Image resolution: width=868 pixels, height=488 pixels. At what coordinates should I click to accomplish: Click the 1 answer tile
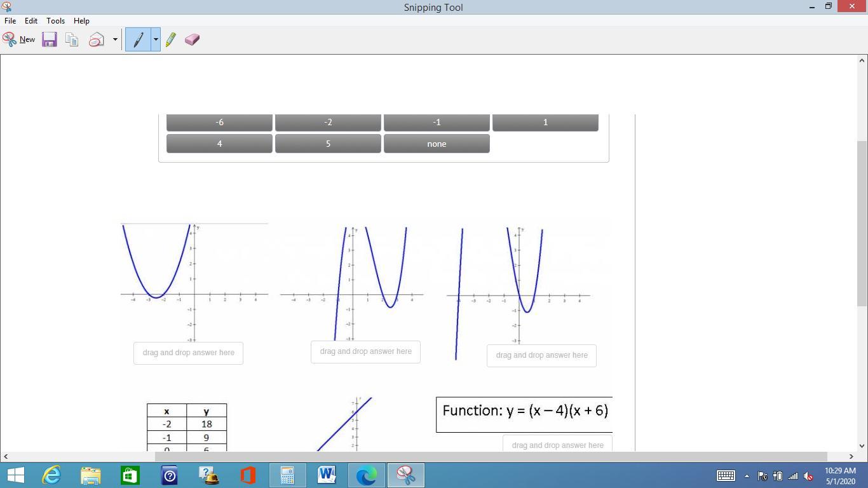pos(545,123)
